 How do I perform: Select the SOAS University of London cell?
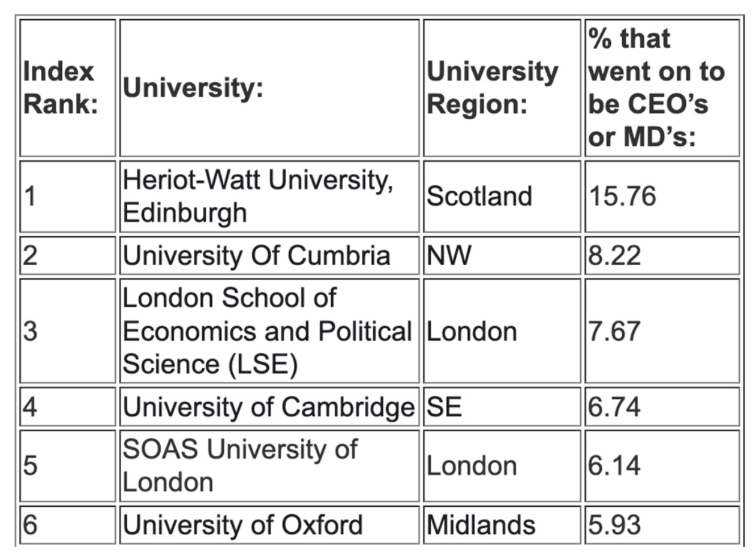(269, 465)
